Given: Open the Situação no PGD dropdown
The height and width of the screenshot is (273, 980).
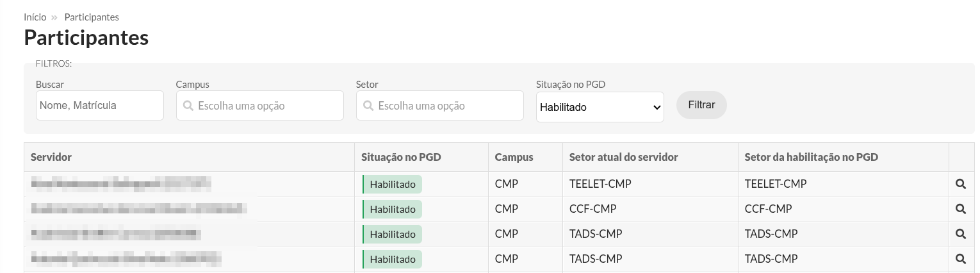Looking at the screenshot, I should [600, 107].
